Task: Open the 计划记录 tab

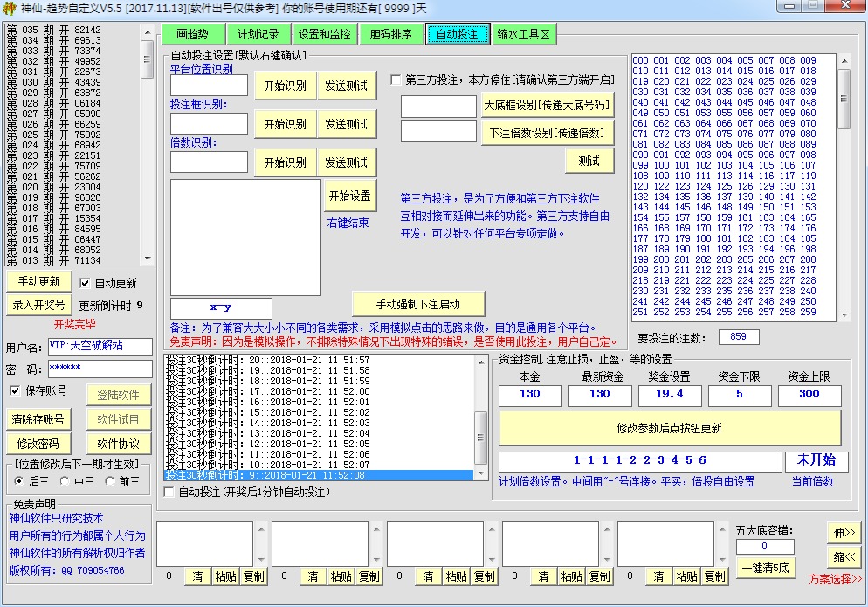Action: pyautogui.click(x=258, y=35)
